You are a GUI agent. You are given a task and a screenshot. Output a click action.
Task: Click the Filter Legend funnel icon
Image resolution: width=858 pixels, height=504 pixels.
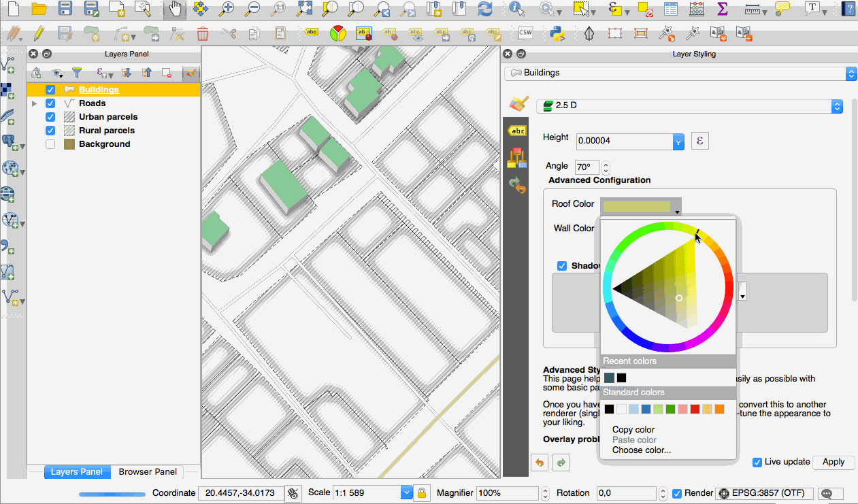coord(77,73)
